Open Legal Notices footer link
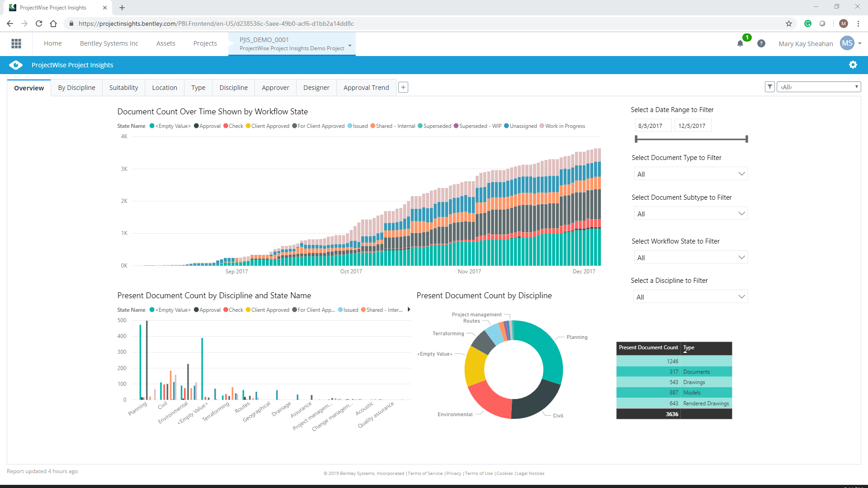Image resolution: width=868 pixels, height=488 pixels. 530,474
